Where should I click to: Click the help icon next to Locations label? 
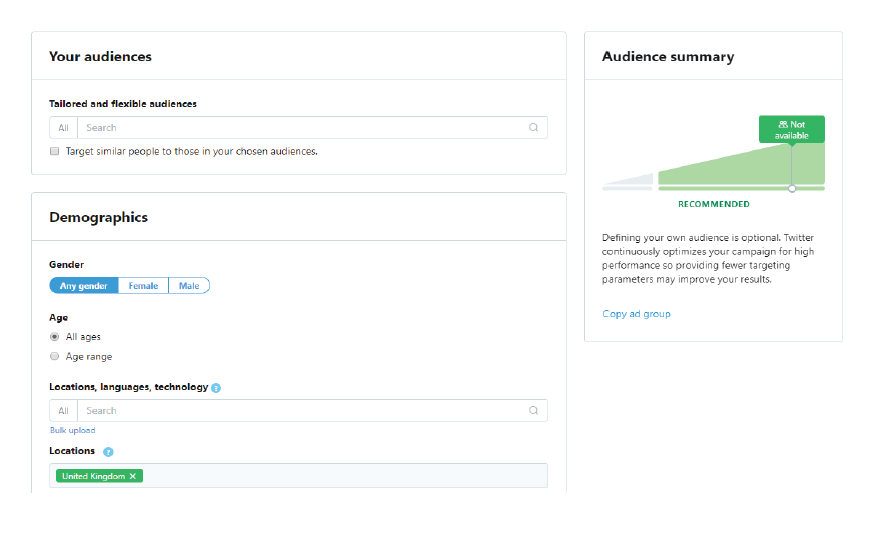[108, 452]
